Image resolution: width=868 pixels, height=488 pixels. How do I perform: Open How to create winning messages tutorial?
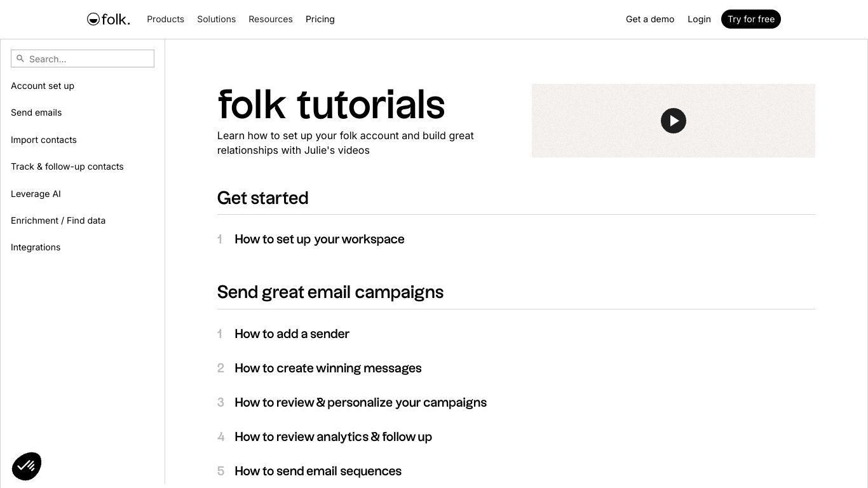pos(328,369)
